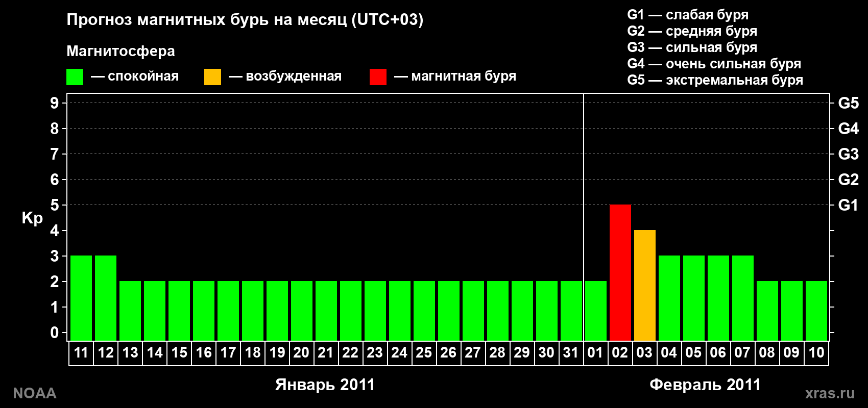868x408 pixels.
Task: Click the NOAA credit text
Action: tap(35, 393)
